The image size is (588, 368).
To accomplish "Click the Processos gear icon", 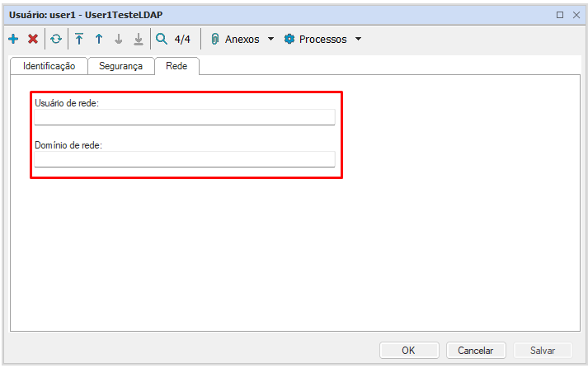I will click(289, 39).
